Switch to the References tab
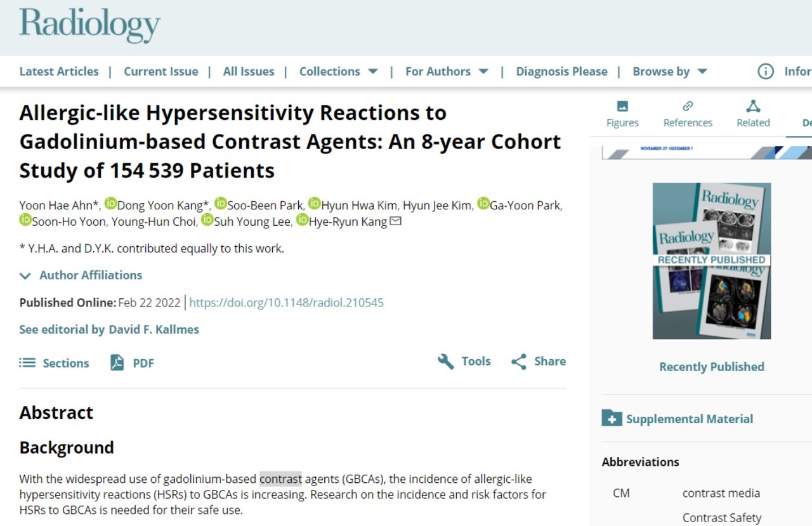 [x=688, y=114]
